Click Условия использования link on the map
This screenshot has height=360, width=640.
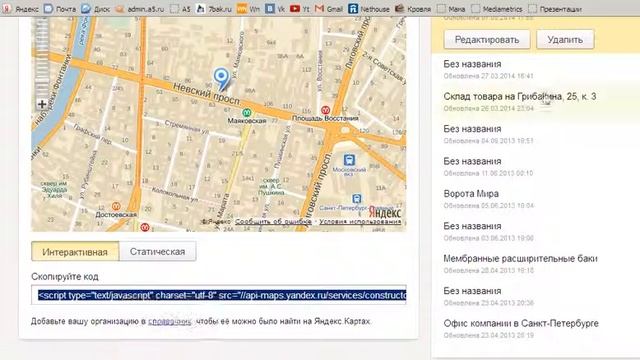click(360, 222)
